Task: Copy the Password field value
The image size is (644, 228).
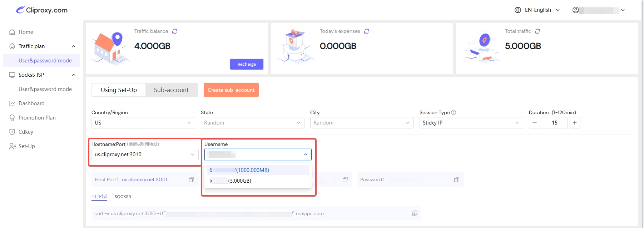Action: [456, 180]
